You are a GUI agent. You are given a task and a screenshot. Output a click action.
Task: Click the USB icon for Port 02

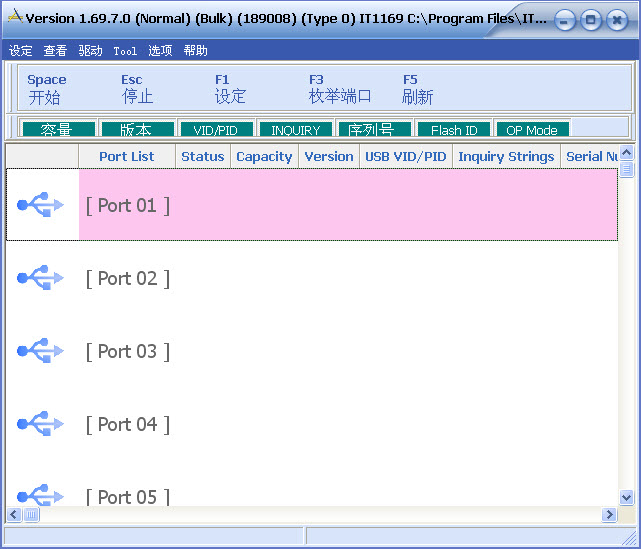pos(41,278)
